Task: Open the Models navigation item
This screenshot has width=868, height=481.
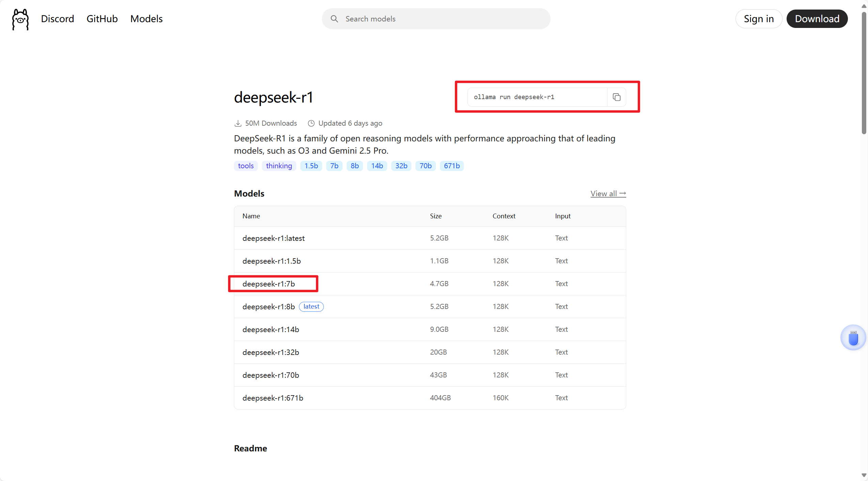Action: click(146, 19)
